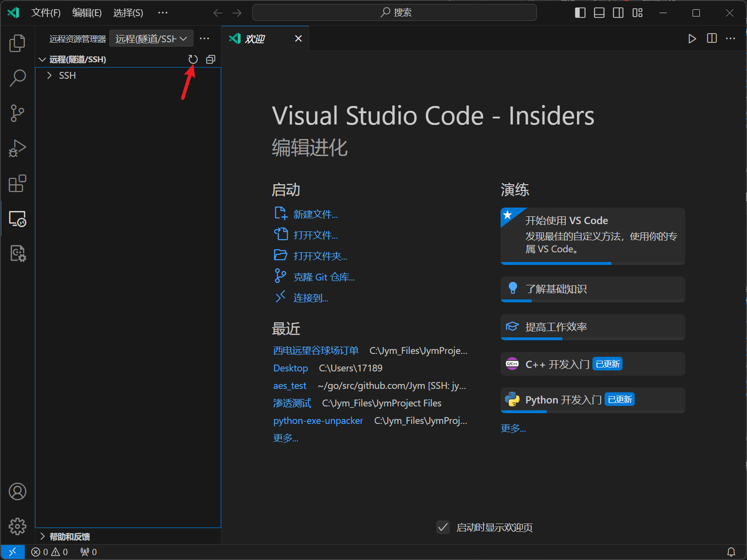
Task: Expand the 帮助和反馈 section
Action: [x=65, y=536]
